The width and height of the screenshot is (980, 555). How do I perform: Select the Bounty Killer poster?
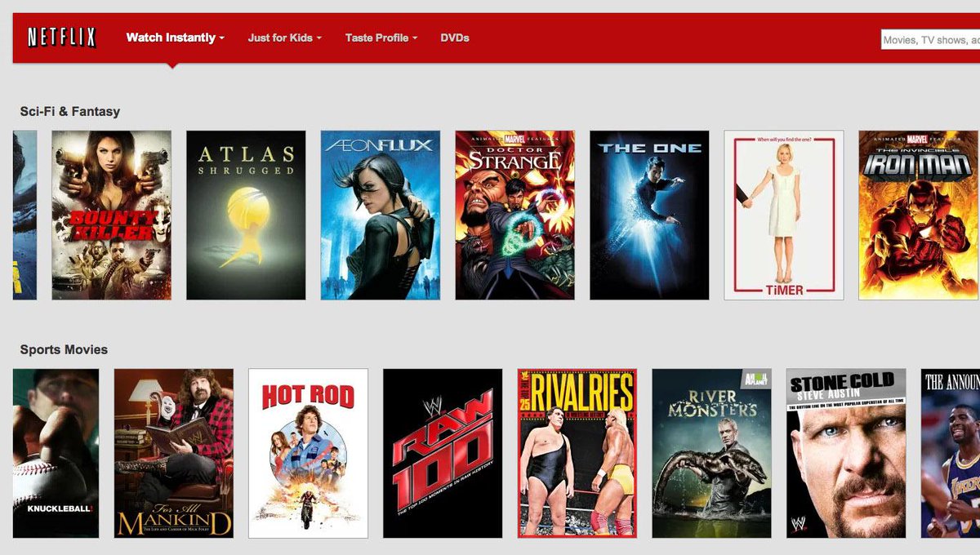(112, 215)
